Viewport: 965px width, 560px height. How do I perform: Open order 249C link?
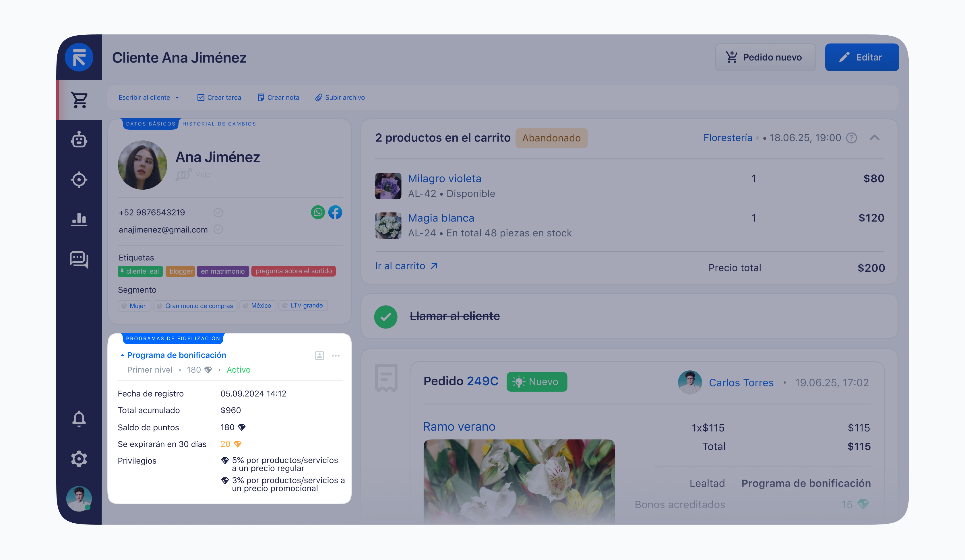point(482,381)
